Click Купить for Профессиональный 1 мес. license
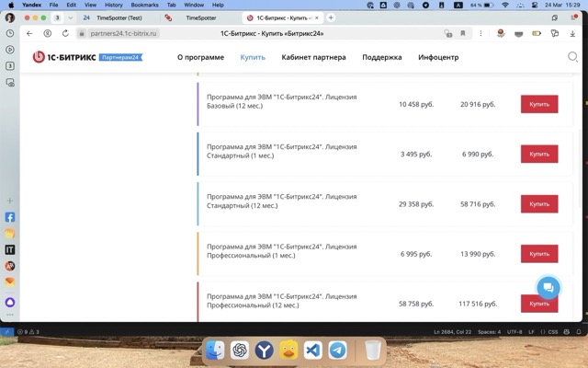Screen dimensions: 588x368 538,254
